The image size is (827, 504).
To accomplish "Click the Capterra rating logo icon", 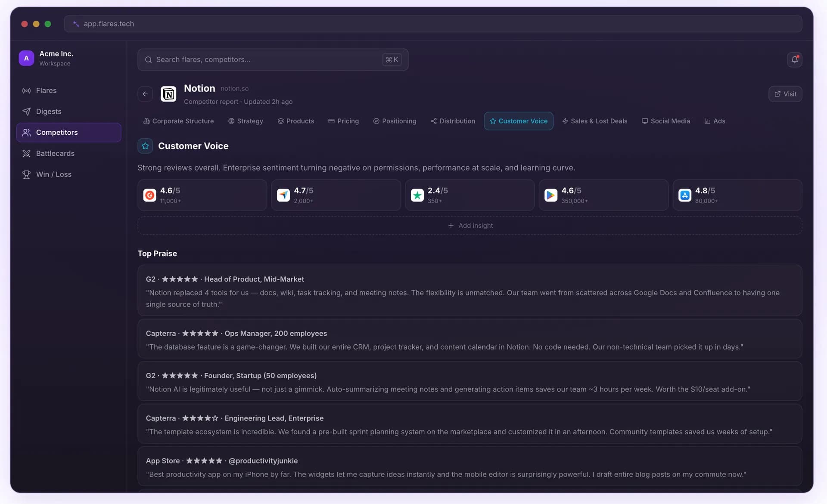I will (283, 195).
